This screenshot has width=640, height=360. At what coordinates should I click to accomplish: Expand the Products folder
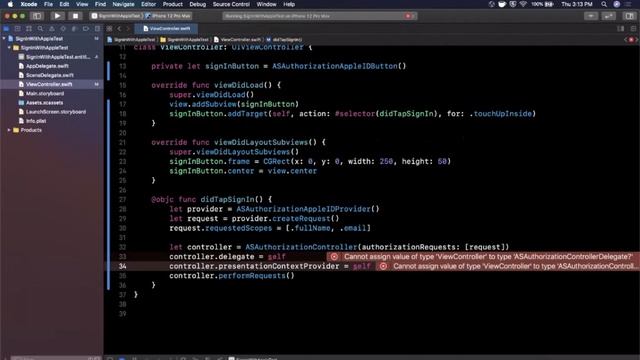(9, 130)
